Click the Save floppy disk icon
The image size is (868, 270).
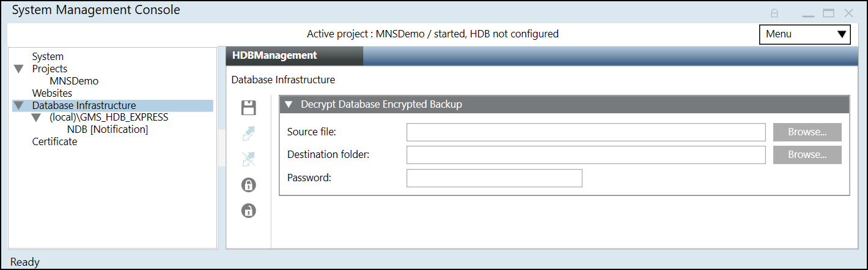point(249,108)
